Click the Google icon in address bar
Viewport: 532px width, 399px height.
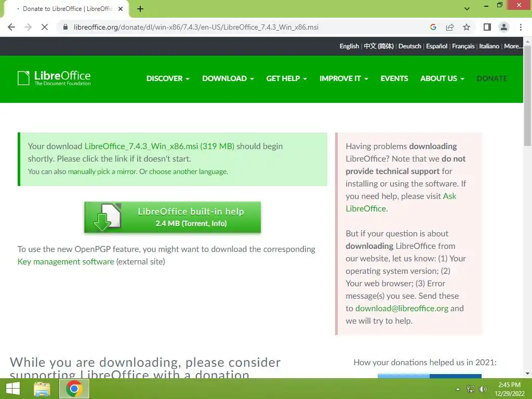point(433,27)
